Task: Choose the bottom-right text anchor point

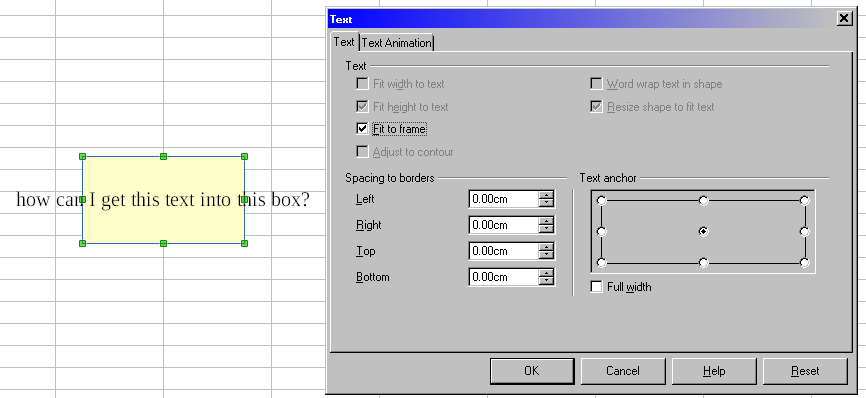Action: point(805,262)
